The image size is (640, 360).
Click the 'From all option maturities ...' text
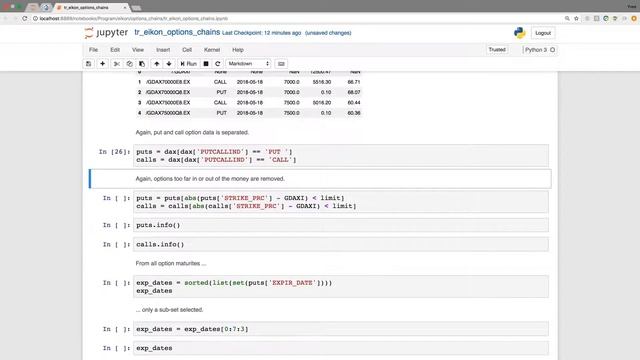click(171, 263)
